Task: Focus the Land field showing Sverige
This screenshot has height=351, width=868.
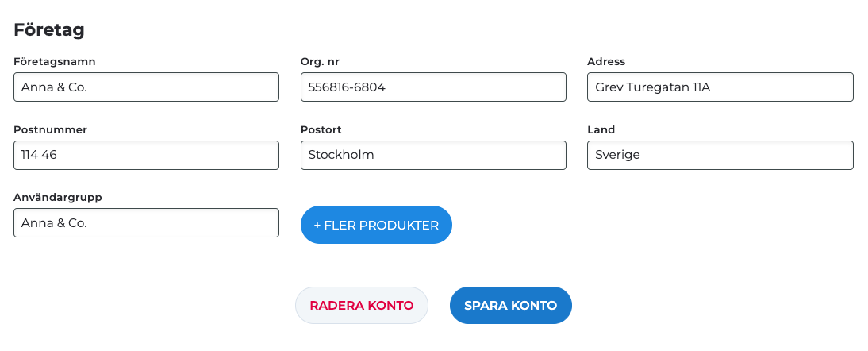Action: coord(720,156)
